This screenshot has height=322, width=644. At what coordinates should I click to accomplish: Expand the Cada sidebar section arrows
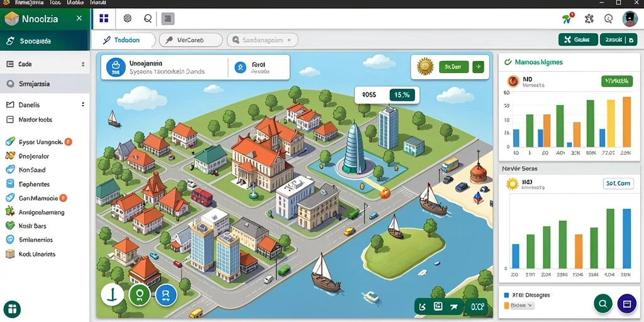point(83,65)
